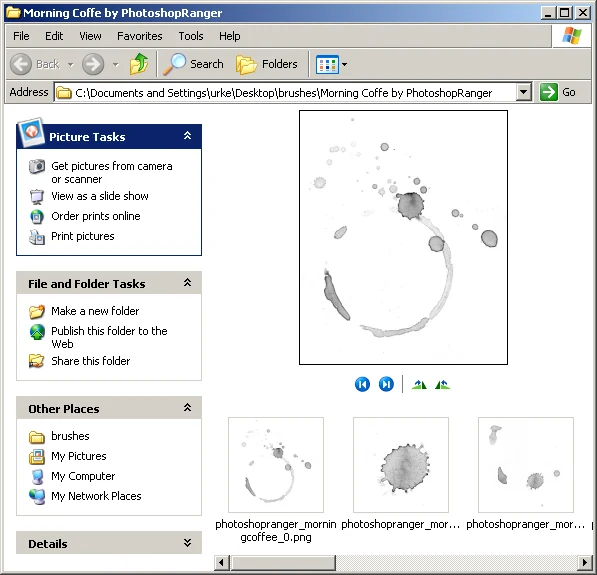Click the My Computer monitor icon
This screenshot has height=575, width=597.
[x=37, y=477]
